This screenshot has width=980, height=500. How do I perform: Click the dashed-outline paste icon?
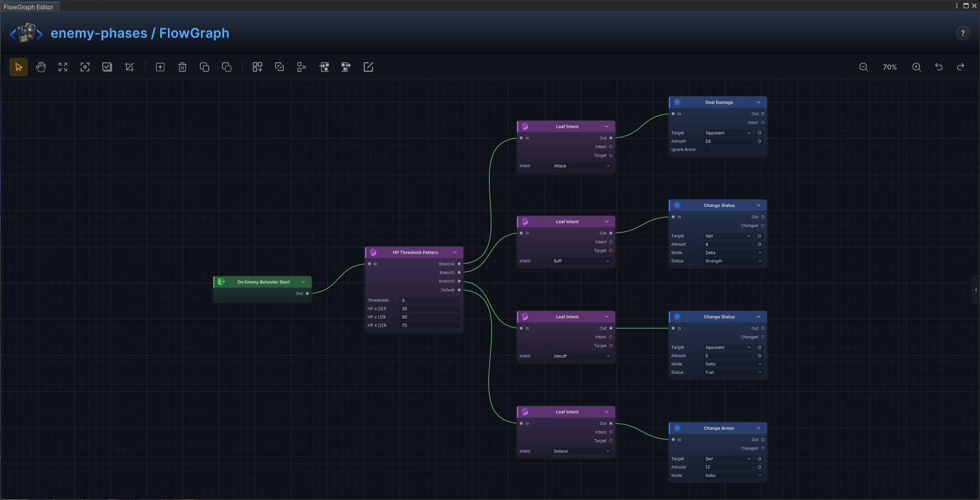click(227, 67)
